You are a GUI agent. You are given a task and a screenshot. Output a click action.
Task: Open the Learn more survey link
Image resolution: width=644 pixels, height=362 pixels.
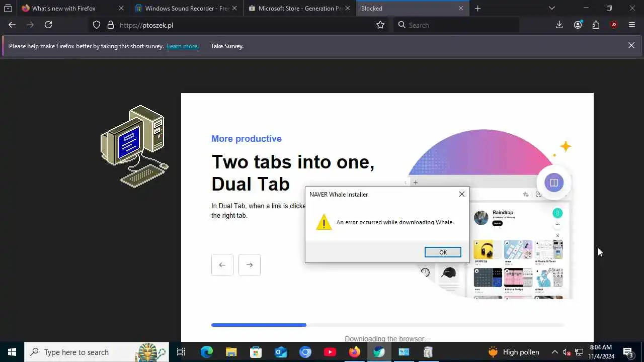point(183,46)
